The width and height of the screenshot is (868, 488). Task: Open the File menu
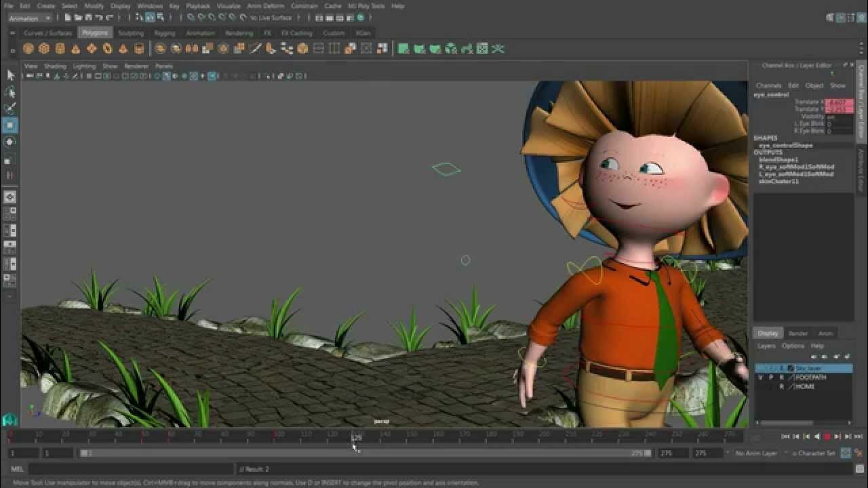point(8,6)
